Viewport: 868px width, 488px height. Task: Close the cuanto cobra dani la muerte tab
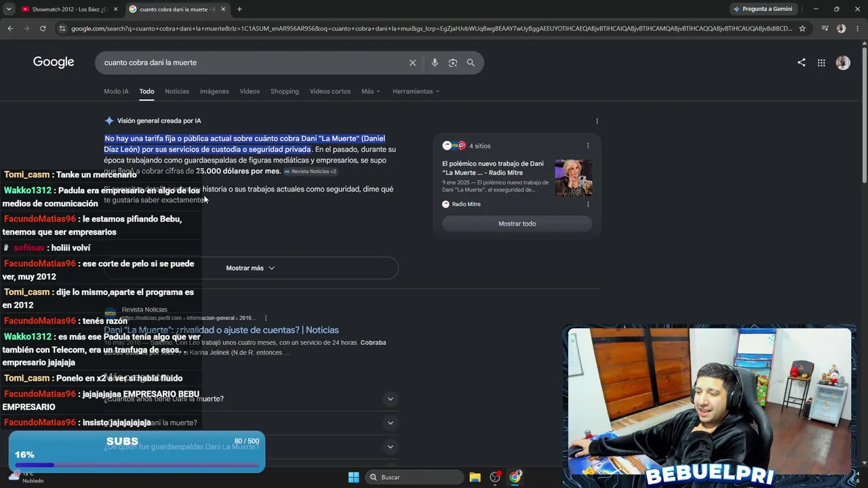(x=223, y=9)
